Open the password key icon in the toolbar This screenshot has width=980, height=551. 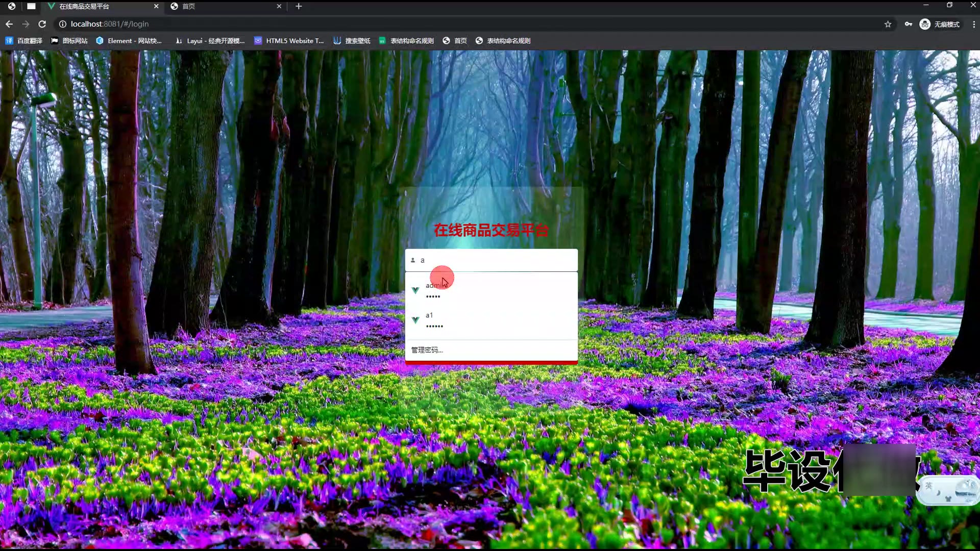908,24
